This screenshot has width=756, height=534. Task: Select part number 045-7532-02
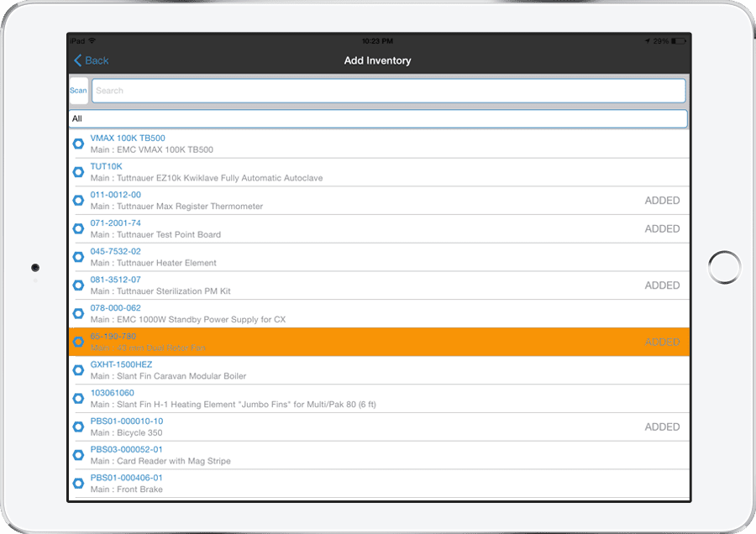point(116,252)
